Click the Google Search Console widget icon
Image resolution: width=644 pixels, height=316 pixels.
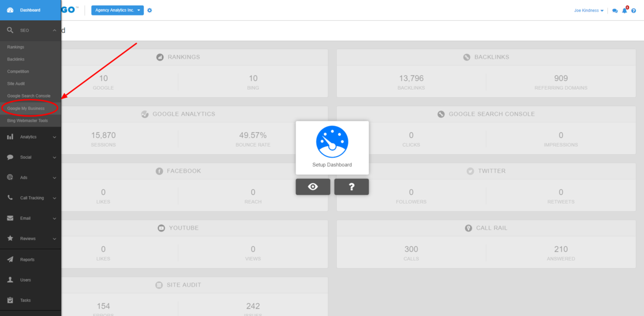[x=441, y=114]
